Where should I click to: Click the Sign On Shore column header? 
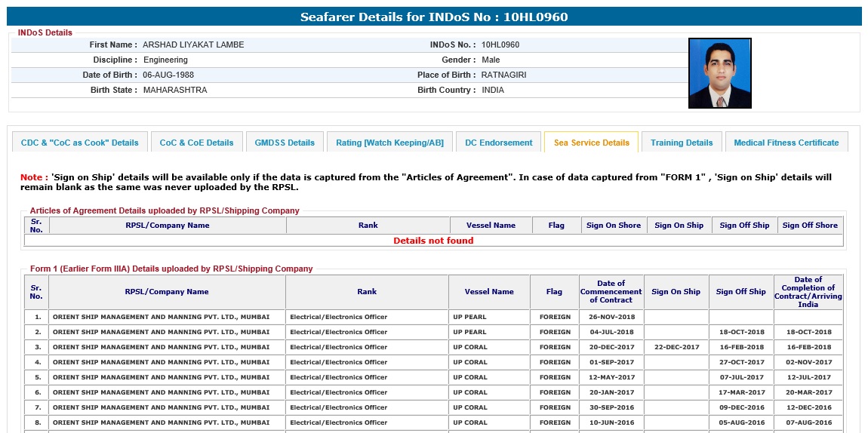click(614, 226)
